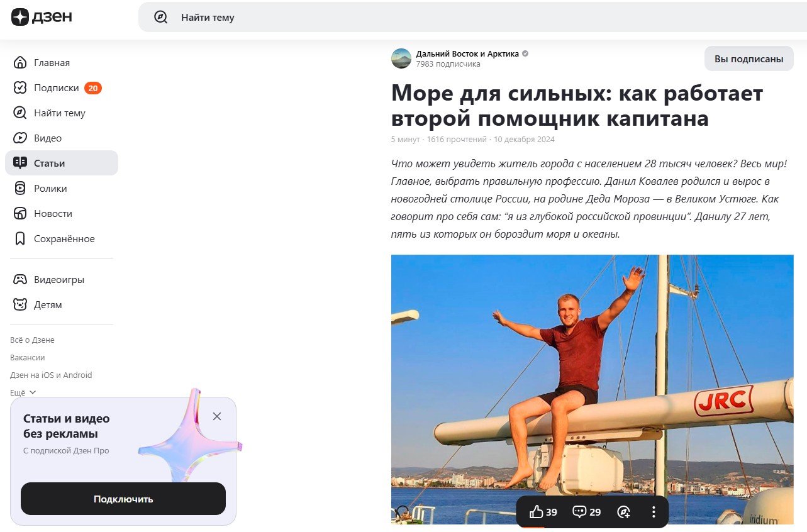Open the three-dot more options menu
This screenshot has height=532, width=807.
pyautogui.click(x=654, y=512)
